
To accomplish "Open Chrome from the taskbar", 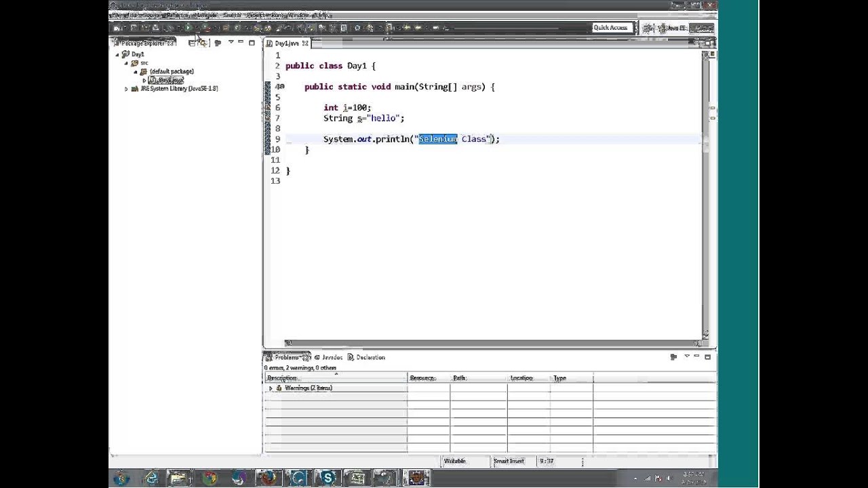I will coord(210,479).
